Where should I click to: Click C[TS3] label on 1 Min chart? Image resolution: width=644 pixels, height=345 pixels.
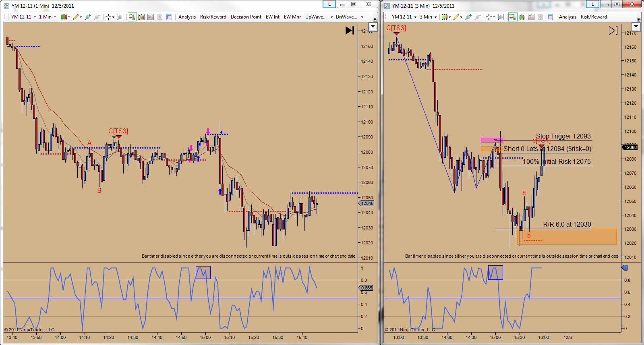(118, 131)
